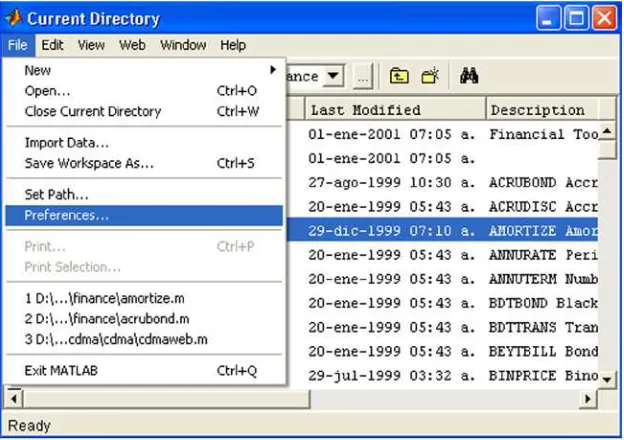Open the Window menu

tap(183, 45)
